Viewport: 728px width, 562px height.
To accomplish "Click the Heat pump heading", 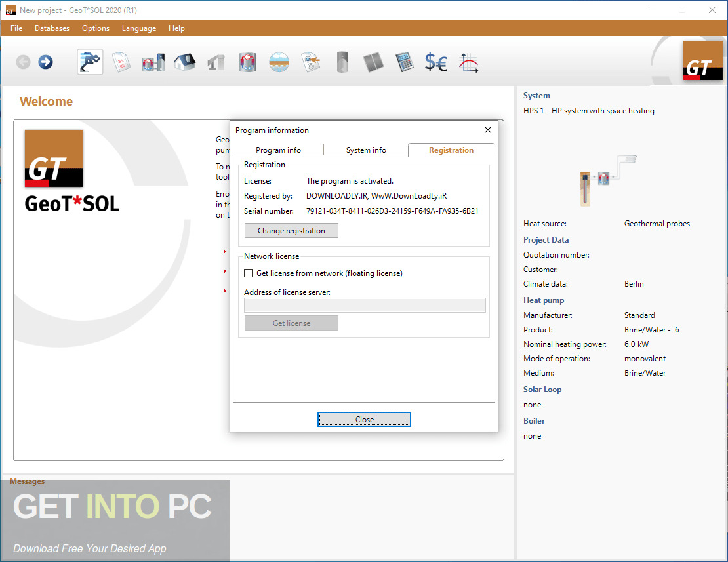I will point(544,300).
